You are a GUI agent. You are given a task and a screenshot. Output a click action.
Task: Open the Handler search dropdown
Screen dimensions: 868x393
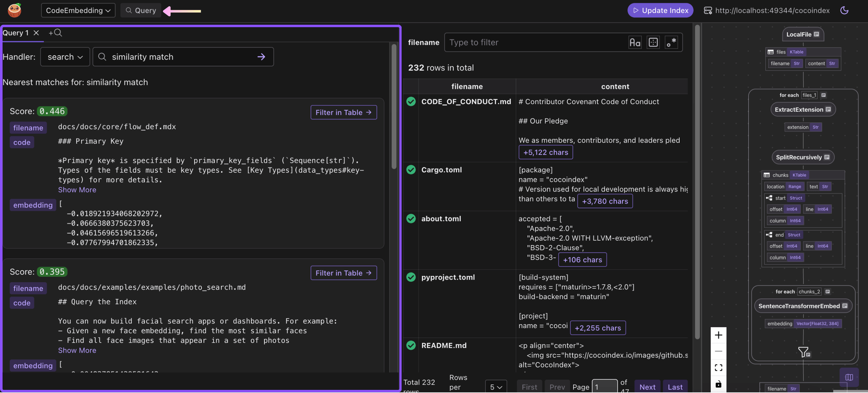pos(65,57)
